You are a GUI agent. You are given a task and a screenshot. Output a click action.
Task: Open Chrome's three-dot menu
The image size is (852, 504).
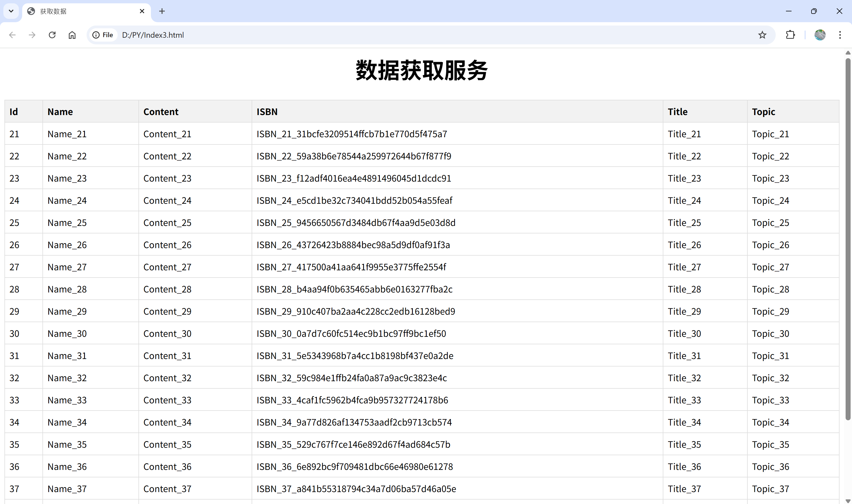coord(840,35)
